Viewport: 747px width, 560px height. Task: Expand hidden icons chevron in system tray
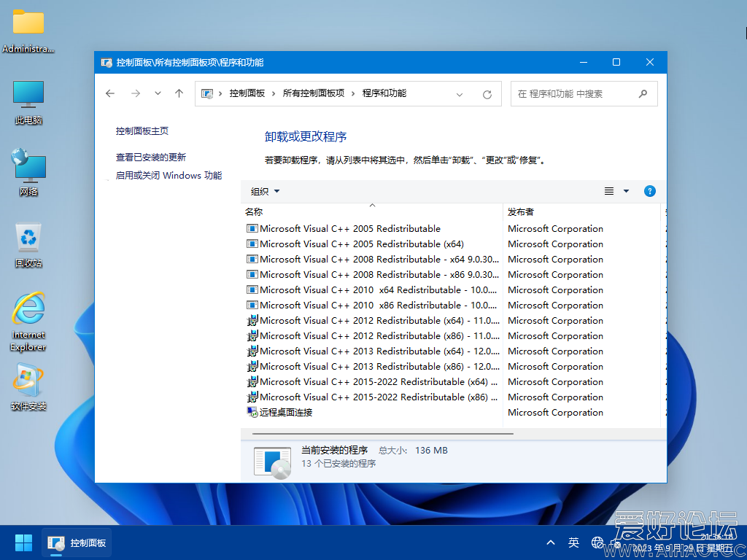tap(550, 542)
